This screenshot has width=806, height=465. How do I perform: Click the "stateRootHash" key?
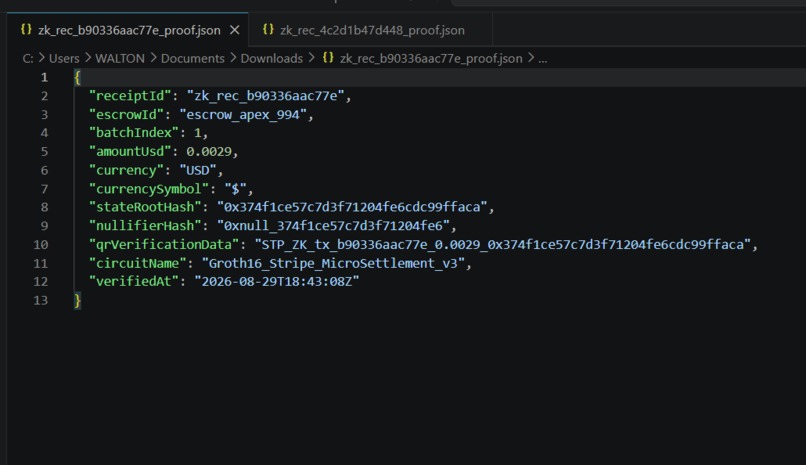[x=144, y=207]
